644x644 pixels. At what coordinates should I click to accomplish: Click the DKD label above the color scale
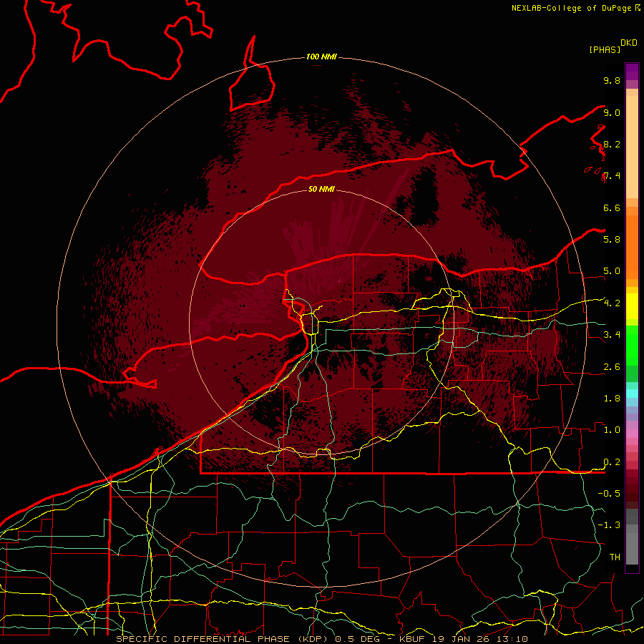[629, 43]
